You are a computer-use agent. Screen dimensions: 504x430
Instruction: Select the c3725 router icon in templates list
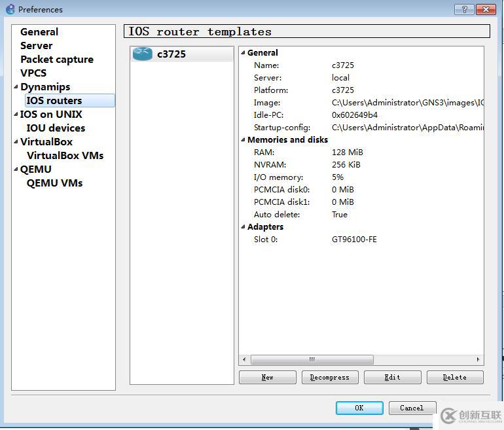(143, 54)
